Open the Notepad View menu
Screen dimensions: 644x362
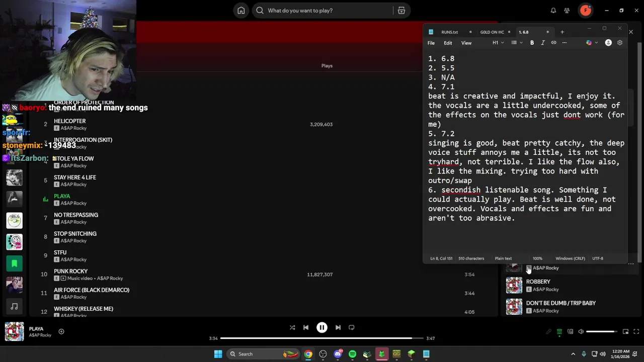466,43
